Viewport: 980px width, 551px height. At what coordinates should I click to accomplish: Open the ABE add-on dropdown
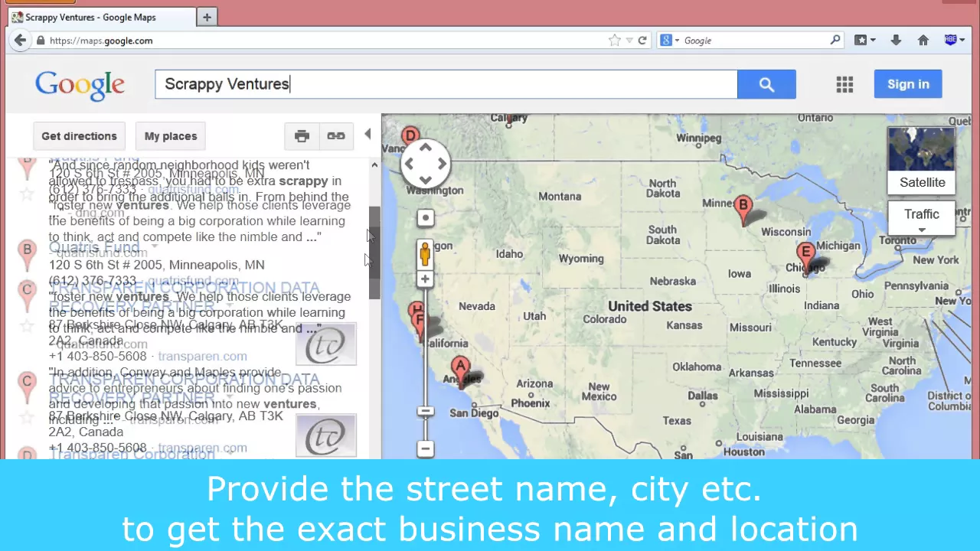pyautogui.click(x=955, y=41)
